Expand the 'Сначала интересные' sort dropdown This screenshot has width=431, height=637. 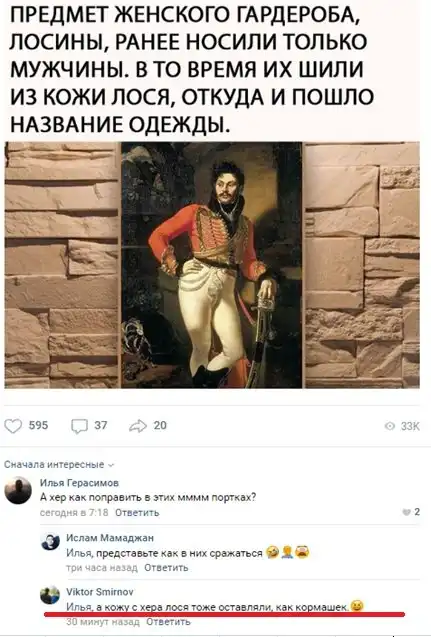coord(59,465)
